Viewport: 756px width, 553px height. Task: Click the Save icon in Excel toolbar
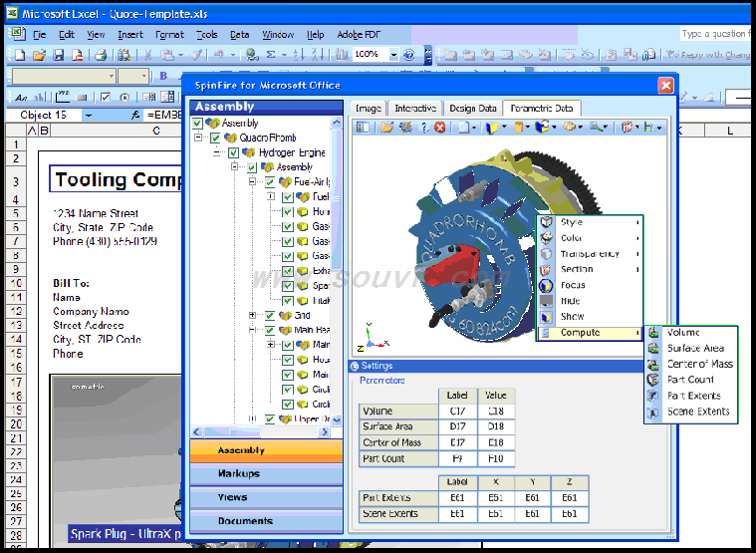59,55
